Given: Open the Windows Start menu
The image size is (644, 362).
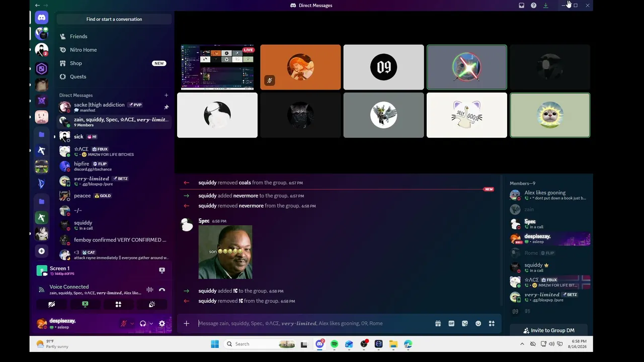Looking at the screenshot, I should coord(215,344).
